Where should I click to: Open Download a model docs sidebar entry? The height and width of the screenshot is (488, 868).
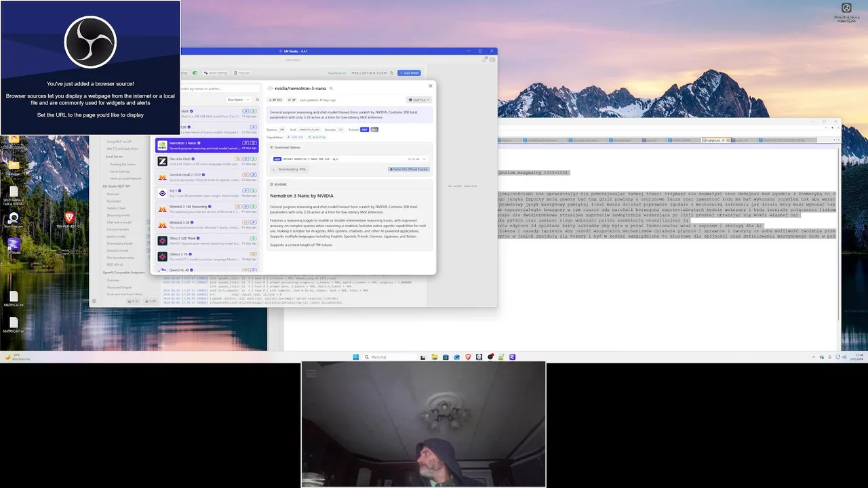click(x=119, y=243)
